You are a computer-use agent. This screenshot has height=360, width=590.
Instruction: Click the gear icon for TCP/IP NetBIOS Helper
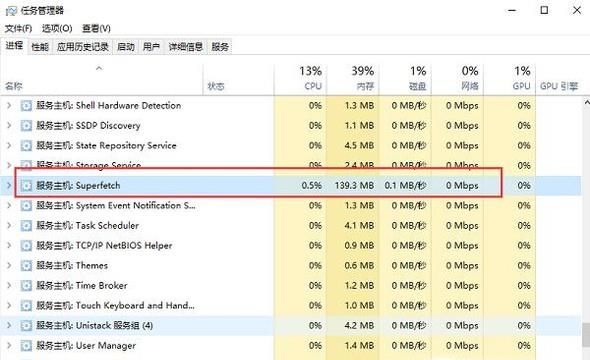click(26, 246)
